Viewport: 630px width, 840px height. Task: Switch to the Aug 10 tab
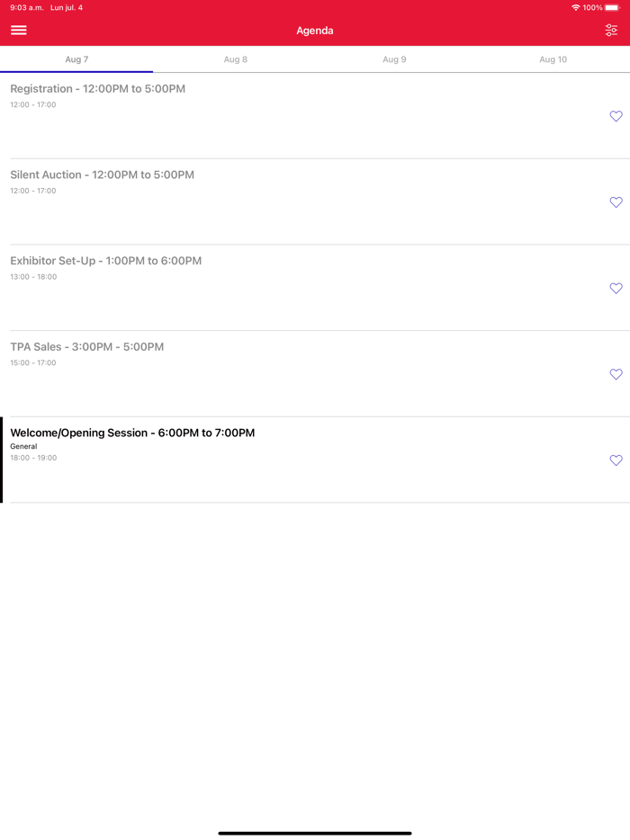click(553, 59)
